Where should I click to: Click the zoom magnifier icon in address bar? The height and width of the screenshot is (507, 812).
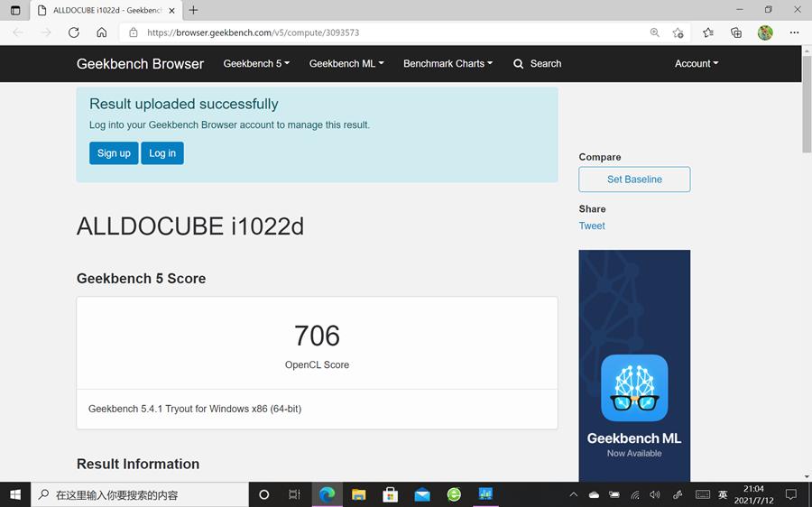click(655, 32)
